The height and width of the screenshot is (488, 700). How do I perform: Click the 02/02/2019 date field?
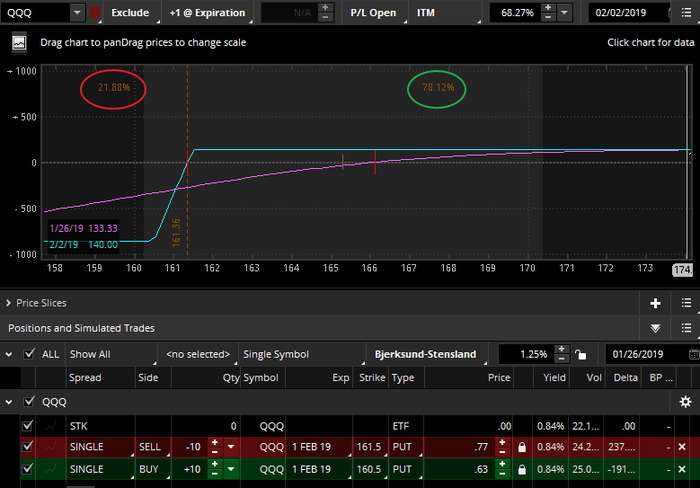[x=629, y=13]
